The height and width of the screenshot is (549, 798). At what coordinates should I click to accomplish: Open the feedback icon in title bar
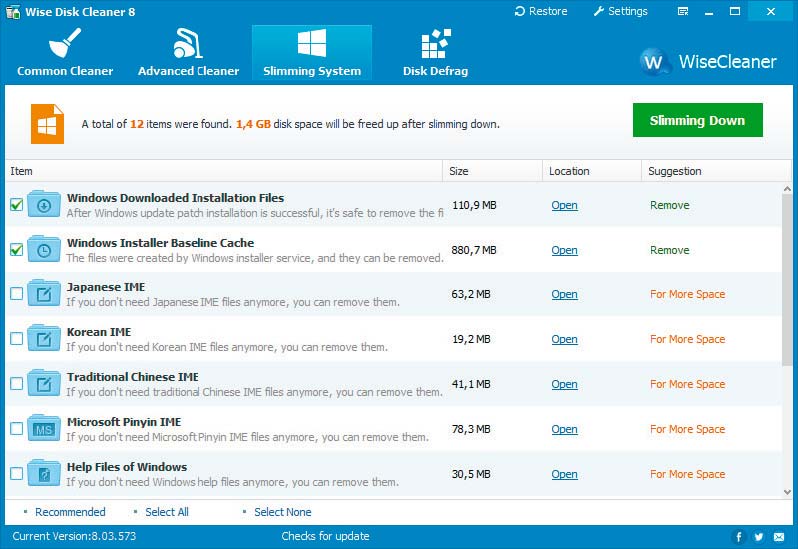coord(683,11)
